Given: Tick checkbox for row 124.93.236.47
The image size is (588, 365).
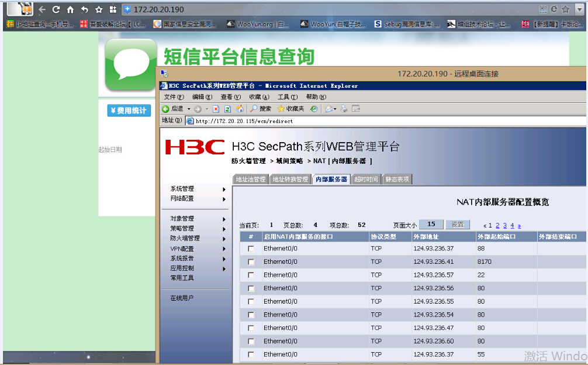Looking at the screenshot, I should click(251, 328).
